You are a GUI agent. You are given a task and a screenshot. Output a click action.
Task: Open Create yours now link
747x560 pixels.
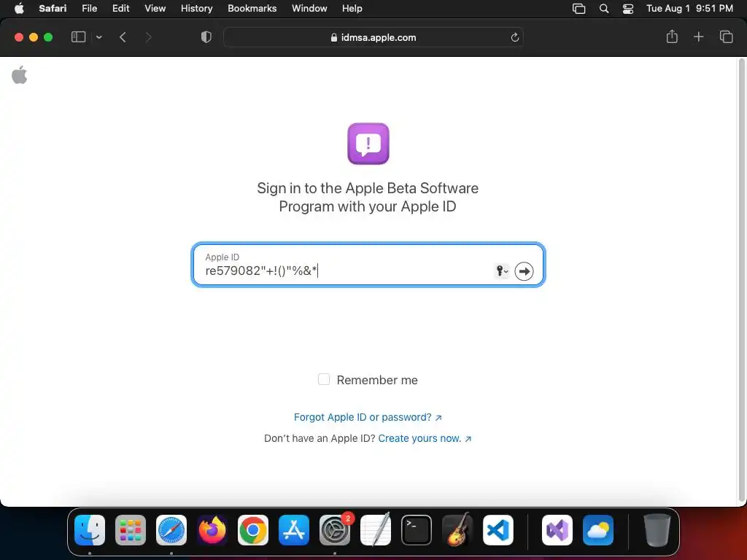pyautogui.click(x=425, y=438)
